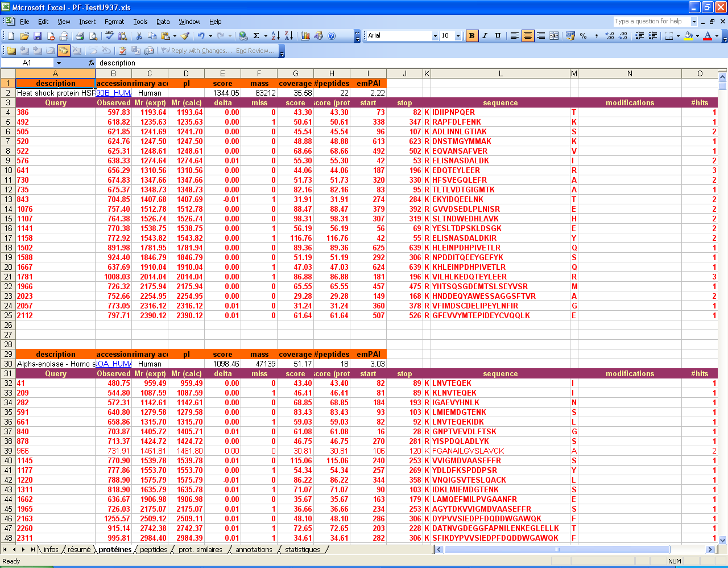Open Print Preview from the toolbar
This screenshot has width=728, height=568.
coord(93,36)
